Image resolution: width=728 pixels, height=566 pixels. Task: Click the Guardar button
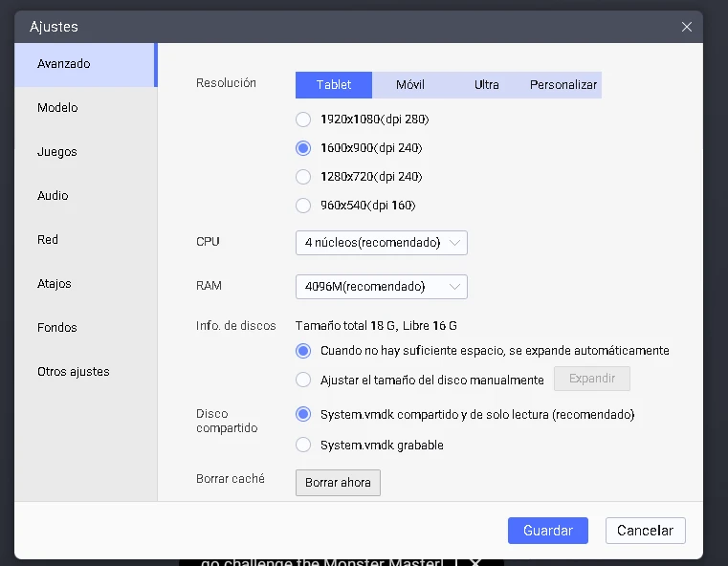[x=548, y=531]
